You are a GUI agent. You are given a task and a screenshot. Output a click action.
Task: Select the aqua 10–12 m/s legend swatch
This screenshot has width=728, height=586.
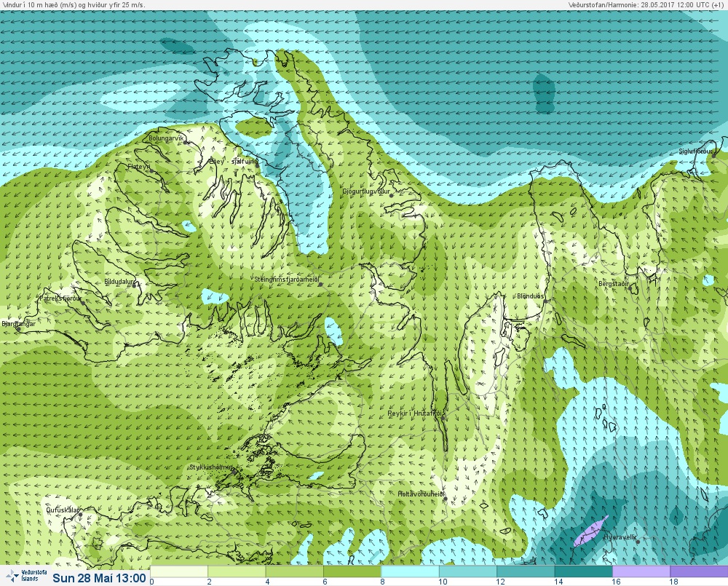(467, 571)
